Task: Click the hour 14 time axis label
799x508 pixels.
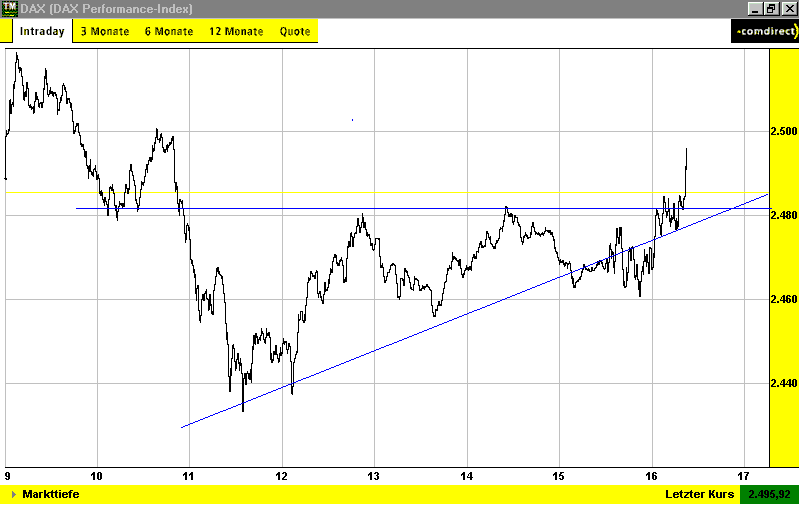Action: [466, 476]
